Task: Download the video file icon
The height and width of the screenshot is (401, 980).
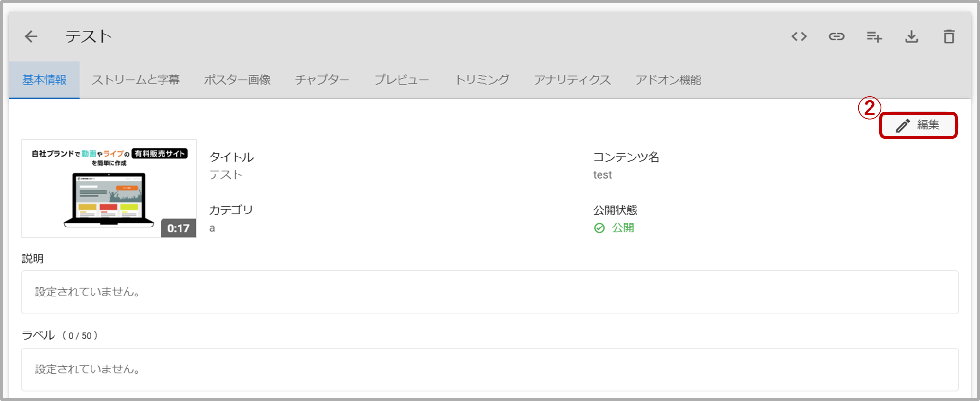Action: (x=911, y=36)
